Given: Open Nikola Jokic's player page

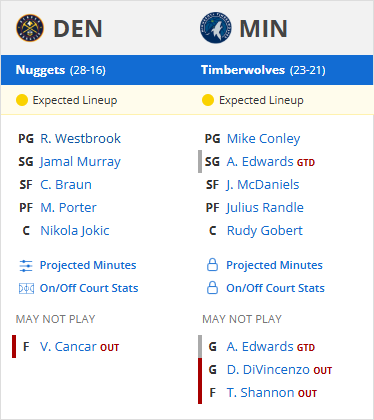Looking at the screenshot, I should click(75, 231).
